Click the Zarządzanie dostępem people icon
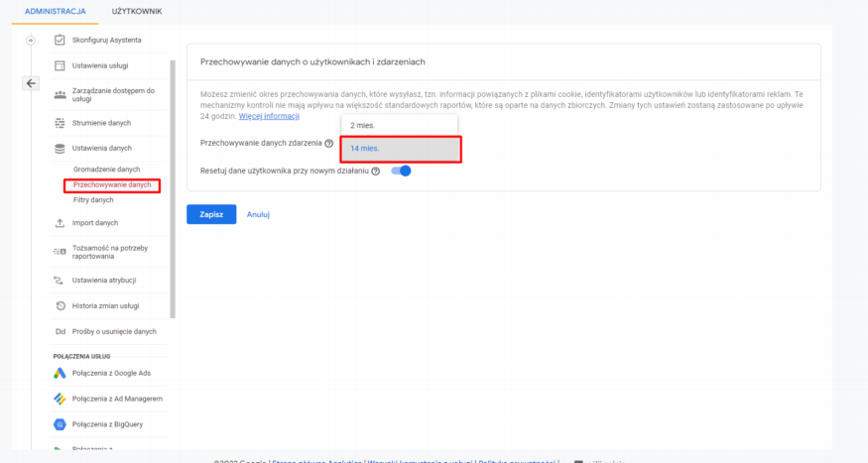This screenshot has height=463, width=868. [x=60, y=94]
